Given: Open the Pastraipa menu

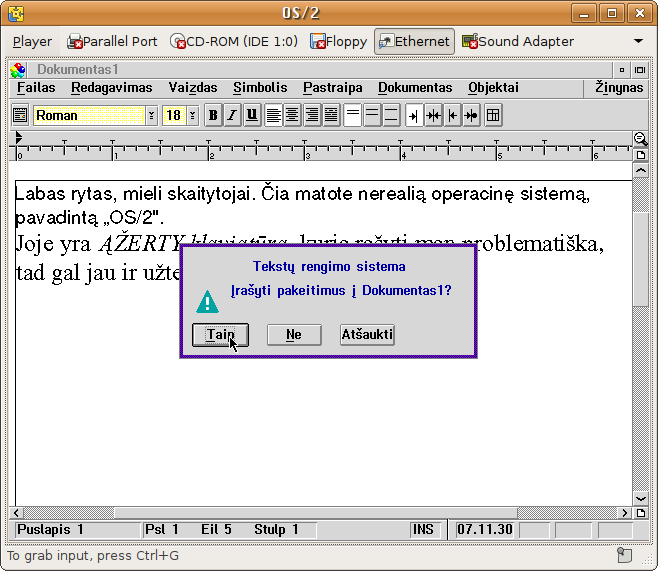Looking at the screenshot, I should [x=333, y=88].
